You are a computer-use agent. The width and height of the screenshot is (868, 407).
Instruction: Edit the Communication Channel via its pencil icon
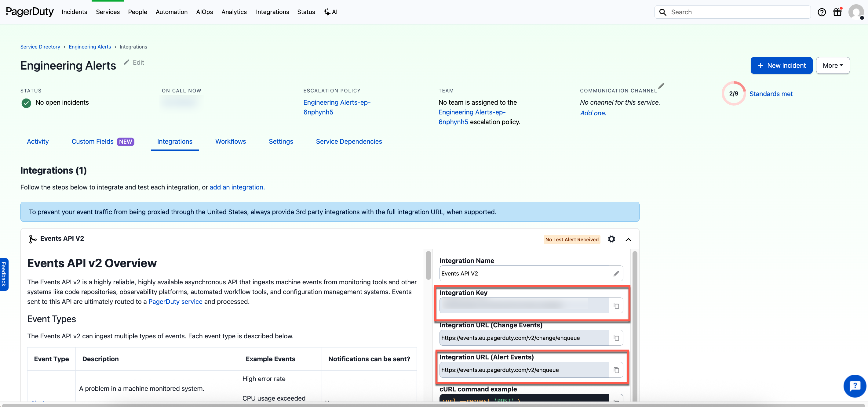coord(662,86)
